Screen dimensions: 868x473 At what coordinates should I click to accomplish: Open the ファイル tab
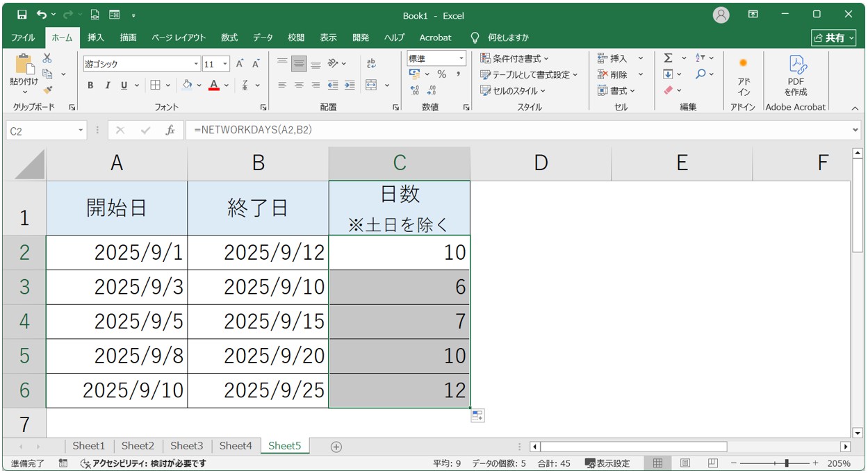(x=23, y=38)
